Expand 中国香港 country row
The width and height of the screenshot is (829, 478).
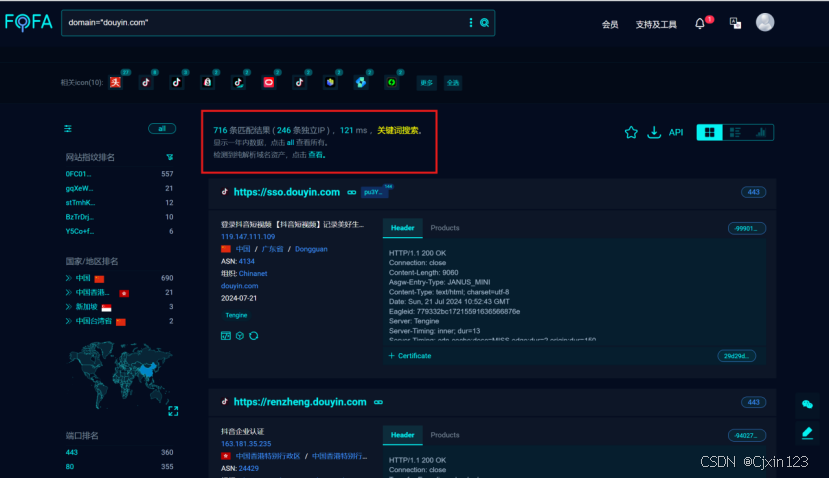click(68, 292)
